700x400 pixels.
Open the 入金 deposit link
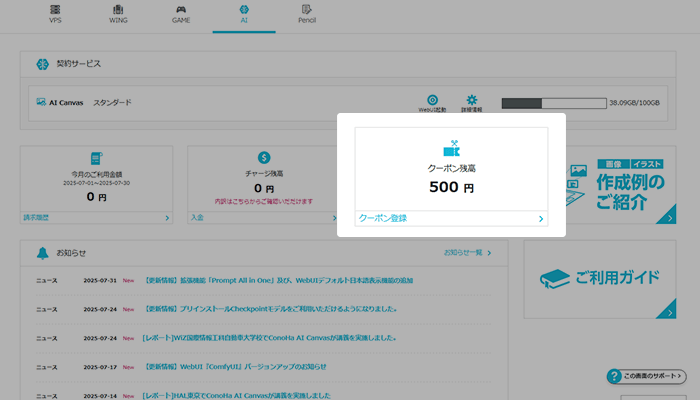click(x=197, y=217)
